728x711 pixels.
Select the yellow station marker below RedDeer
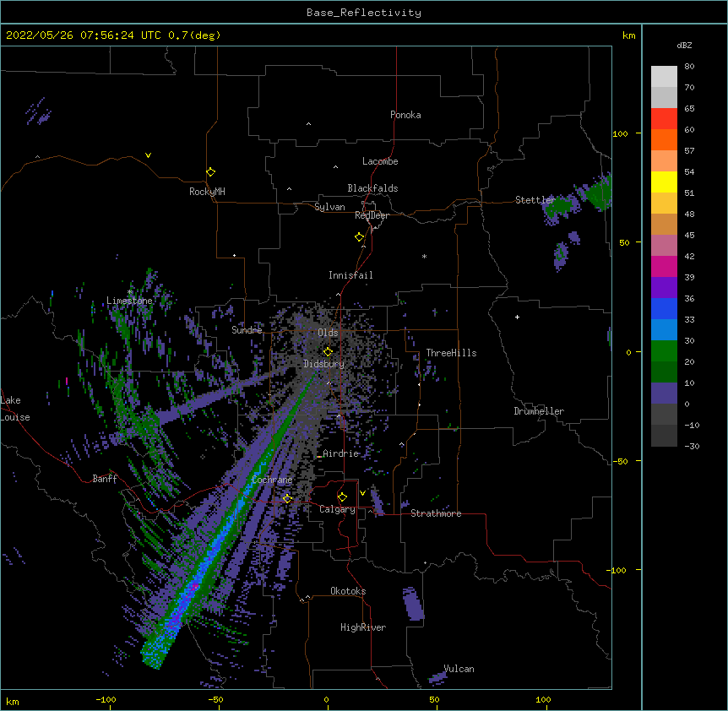point(360,237)
